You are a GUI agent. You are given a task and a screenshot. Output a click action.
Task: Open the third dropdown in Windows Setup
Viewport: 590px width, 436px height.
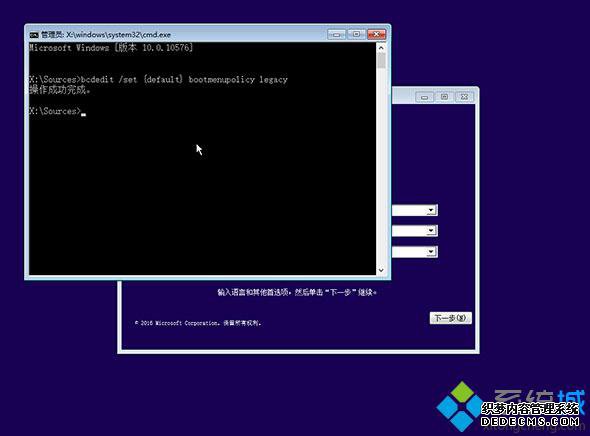pyautogui.click(x=431, y=251)
